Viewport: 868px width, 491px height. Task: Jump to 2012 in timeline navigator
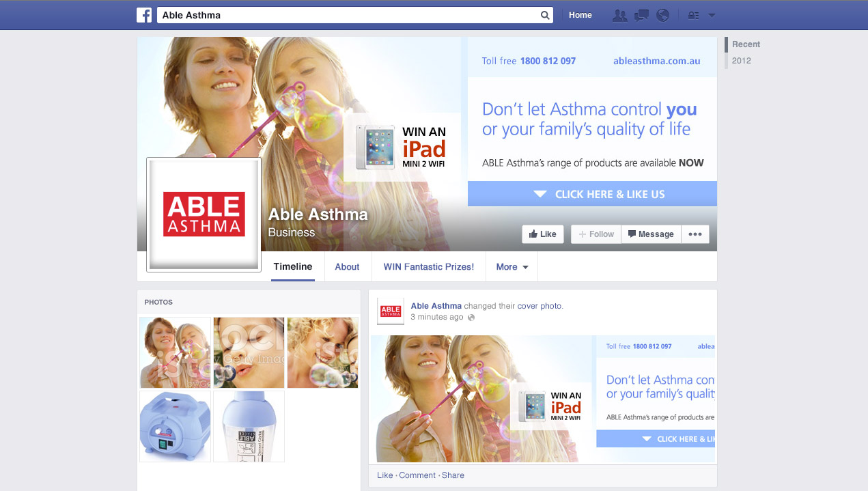[742, 61]
